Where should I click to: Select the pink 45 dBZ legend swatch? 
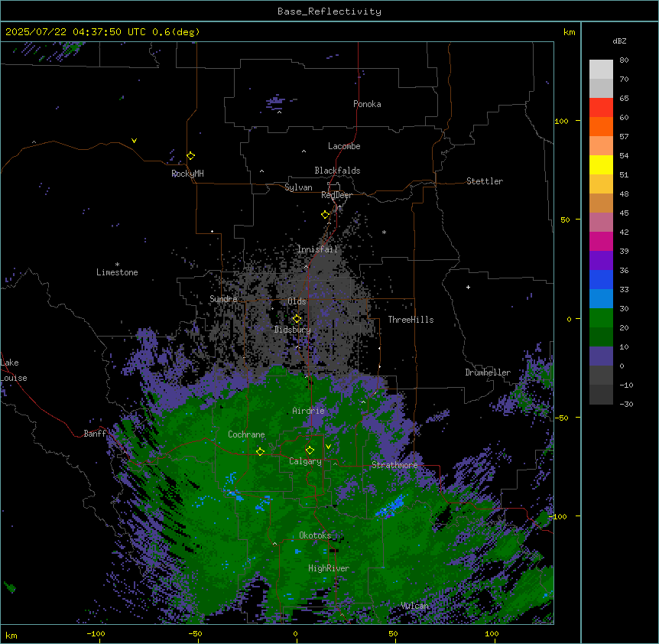pos(601,222)
